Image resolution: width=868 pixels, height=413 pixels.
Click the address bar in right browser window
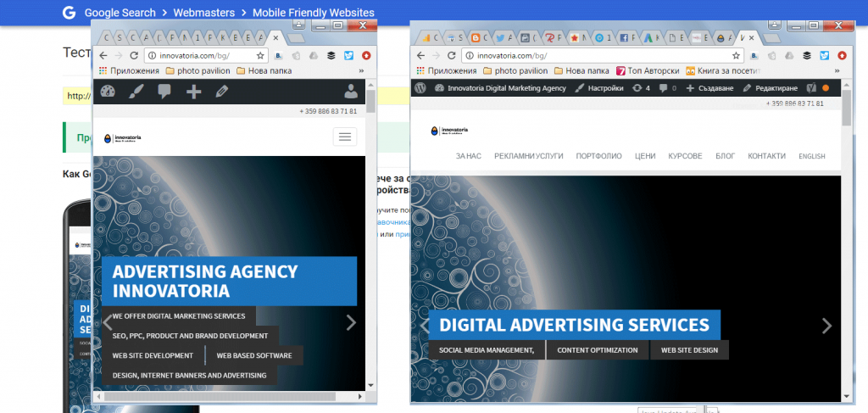pyautogui.click(x=603, y=55)
